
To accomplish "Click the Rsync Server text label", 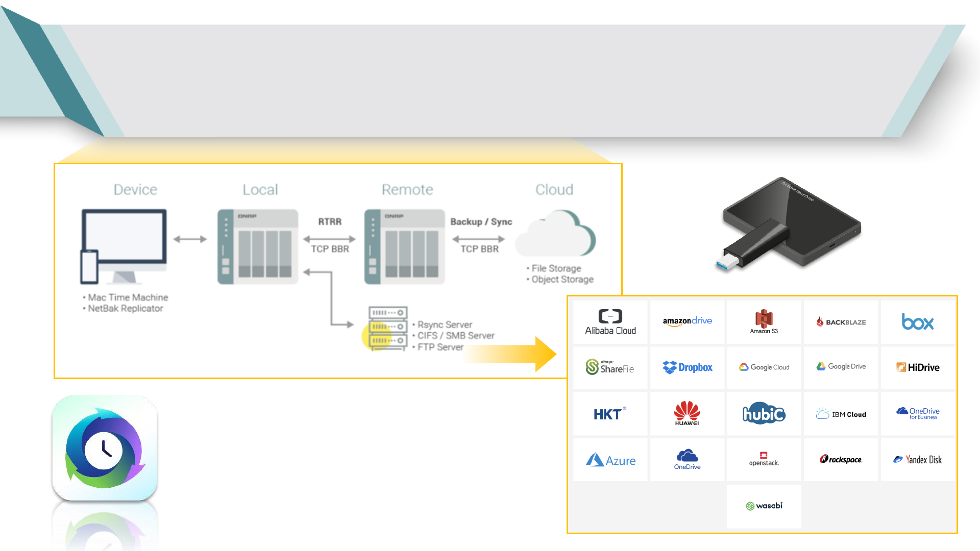I will pyautogui.click(x=445, y=324).
